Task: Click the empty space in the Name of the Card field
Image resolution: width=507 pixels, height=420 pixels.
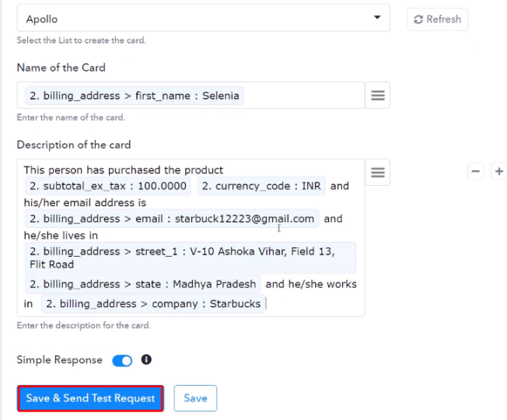Action: coord(303,96)
